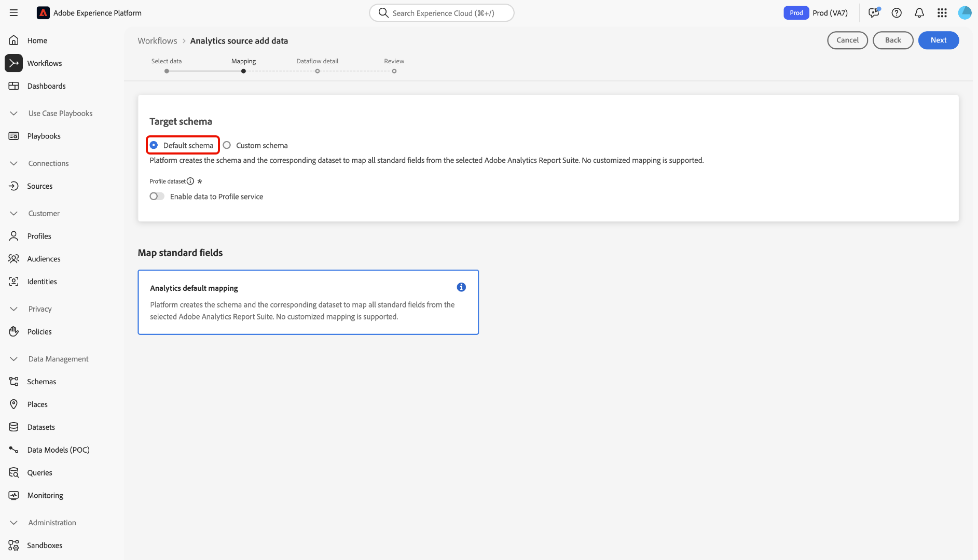Image resolution: width=978 pixels, height=560 pixels.
Task: Click the Datasets database icon
Action: [14, 427]
